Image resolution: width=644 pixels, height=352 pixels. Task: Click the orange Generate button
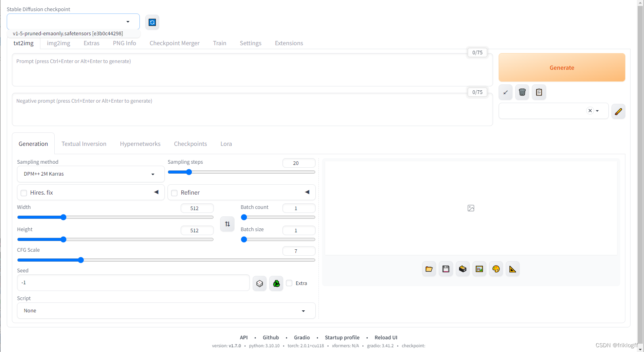pyautogui.click(x=562, y=67)
